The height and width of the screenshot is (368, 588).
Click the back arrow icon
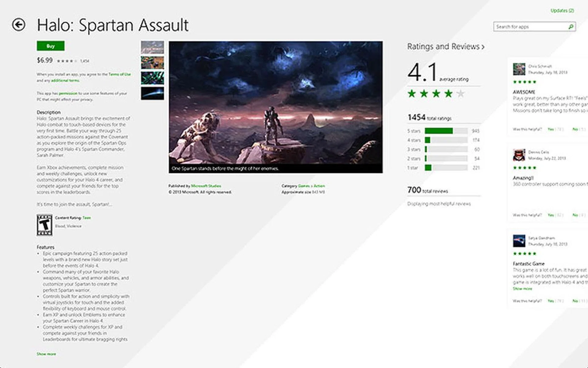[x=19, y=25]
